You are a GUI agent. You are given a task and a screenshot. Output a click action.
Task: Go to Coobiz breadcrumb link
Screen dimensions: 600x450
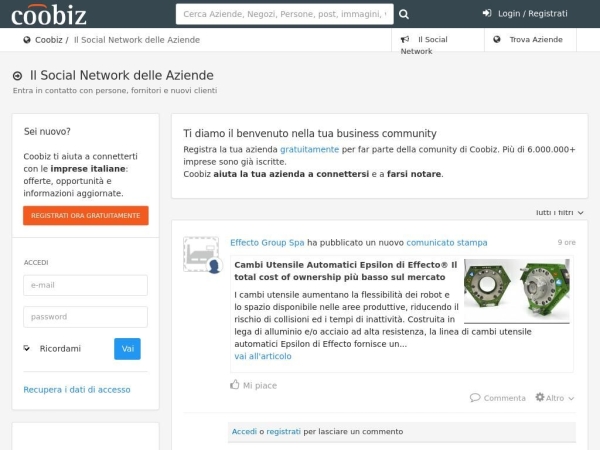pyautogui.click(x=49, y=40)
